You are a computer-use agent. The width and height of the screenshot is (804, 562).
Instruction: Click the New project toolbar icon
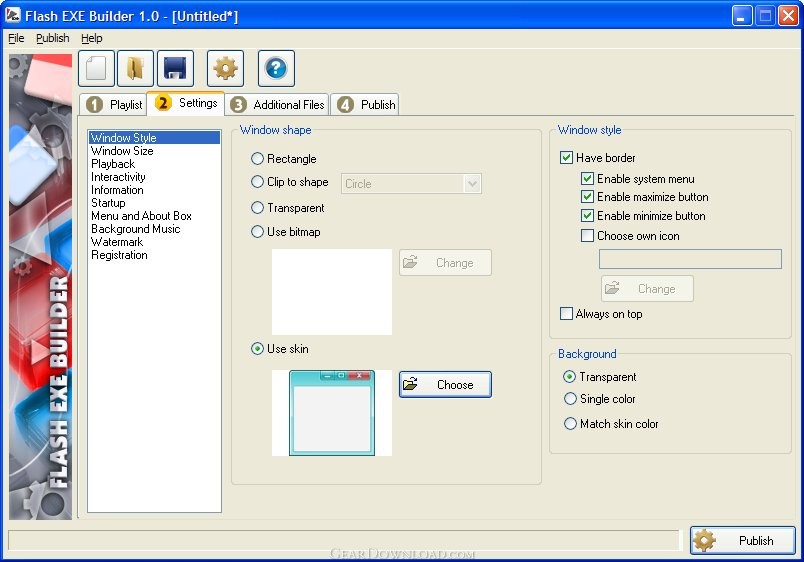[97, 68]
